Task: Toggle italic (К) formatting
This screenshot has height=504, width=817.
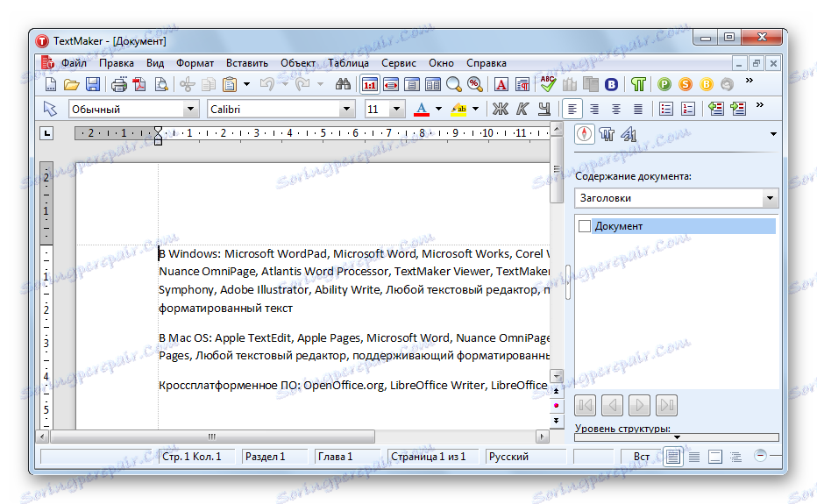Action: (522, 109)
